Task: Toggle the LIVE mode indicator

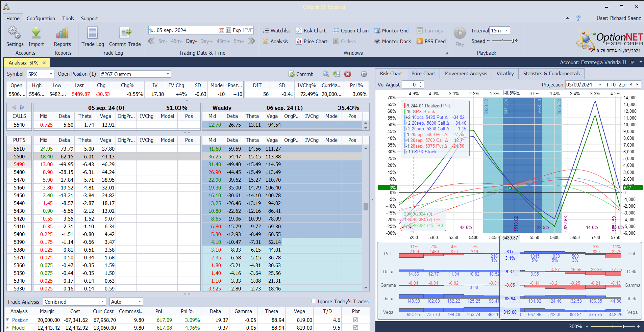Action: (x=248, y=30)
